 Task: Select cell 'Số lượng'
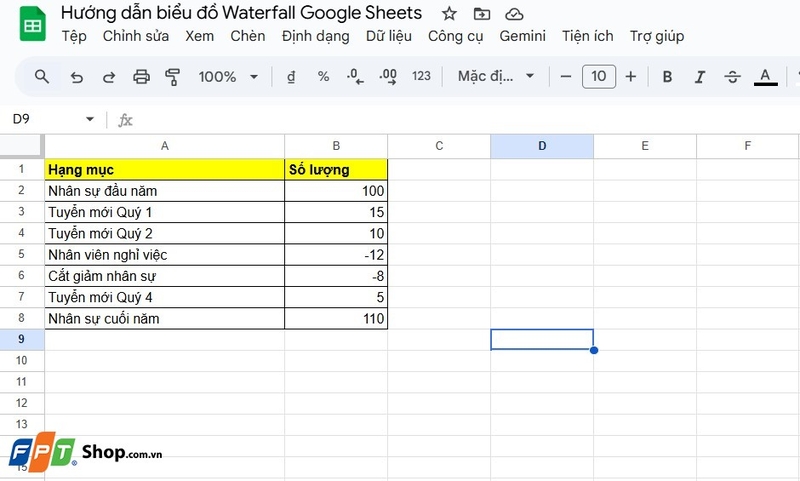tap(336, 169)
